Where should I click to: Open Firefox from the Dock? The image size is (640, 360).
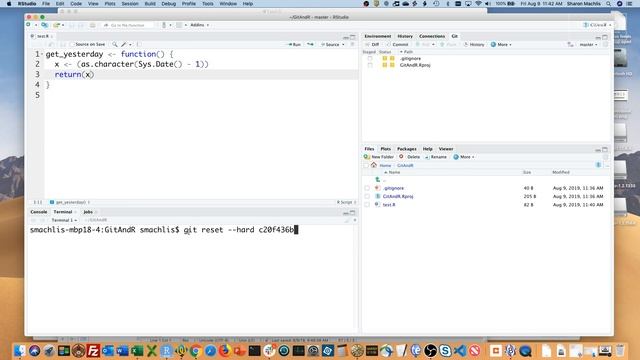(x=225, y=351)
